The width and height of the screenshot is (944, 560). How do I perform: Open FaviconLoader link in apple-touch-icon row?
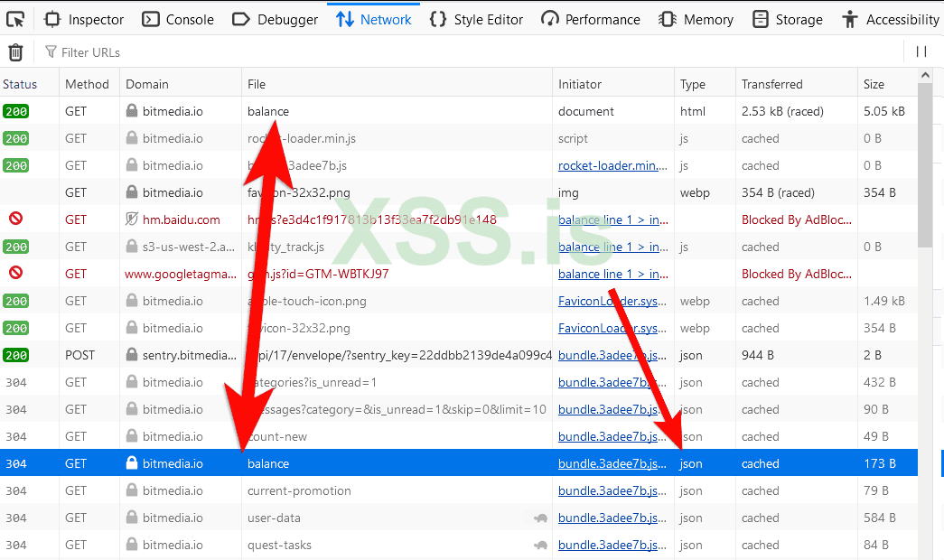(612, 301)
